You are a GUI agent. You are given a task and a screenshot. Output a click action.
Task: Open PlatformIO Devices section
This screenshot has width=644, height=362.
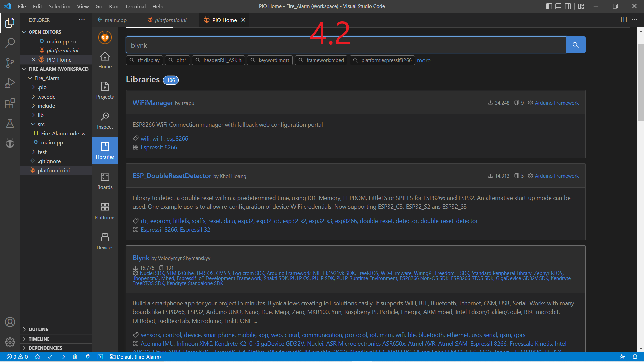click(105, 241)
